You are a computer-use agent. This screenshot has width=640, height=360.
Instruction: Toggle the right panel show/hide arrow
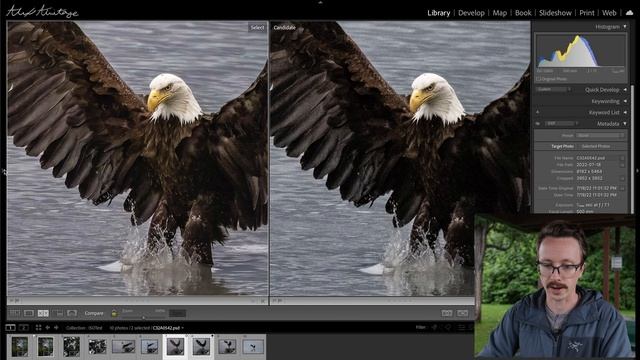coord(637,171)
